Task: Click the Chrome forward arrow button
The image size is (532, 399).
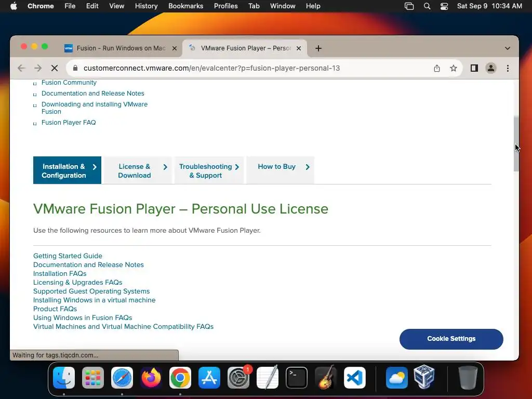Action: pyautogui.click(x=37, y=68)
